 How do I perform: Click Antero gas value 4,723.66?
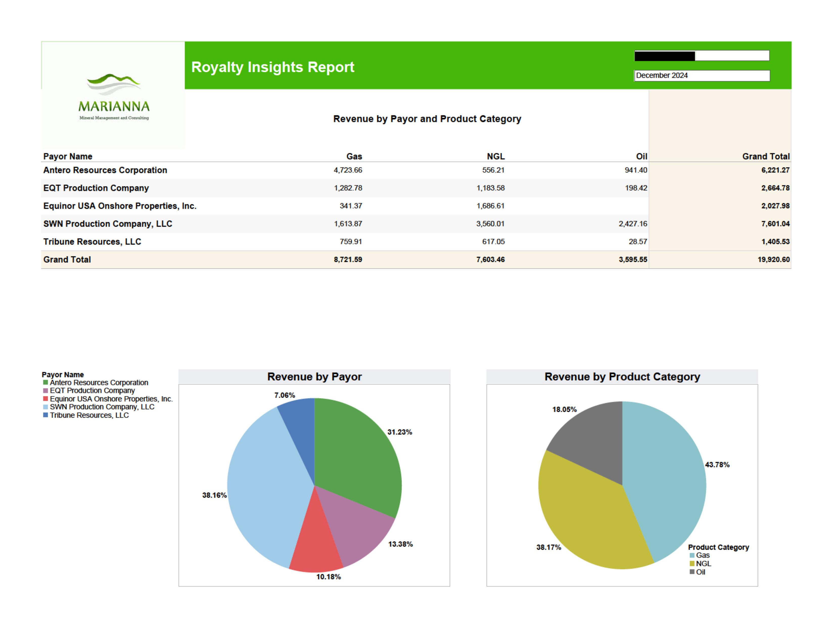[348, 170]
